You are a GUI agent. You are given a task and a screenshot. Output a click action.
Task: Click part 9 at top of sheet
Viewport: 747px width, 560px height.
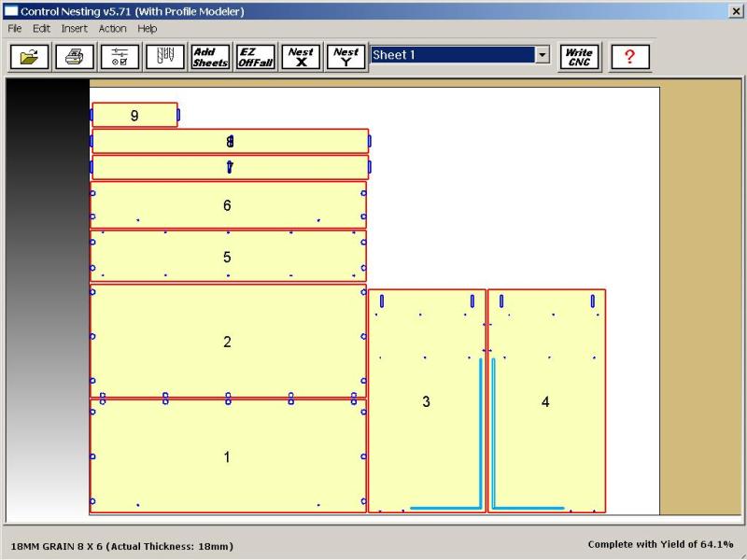[x=134, y=115]
